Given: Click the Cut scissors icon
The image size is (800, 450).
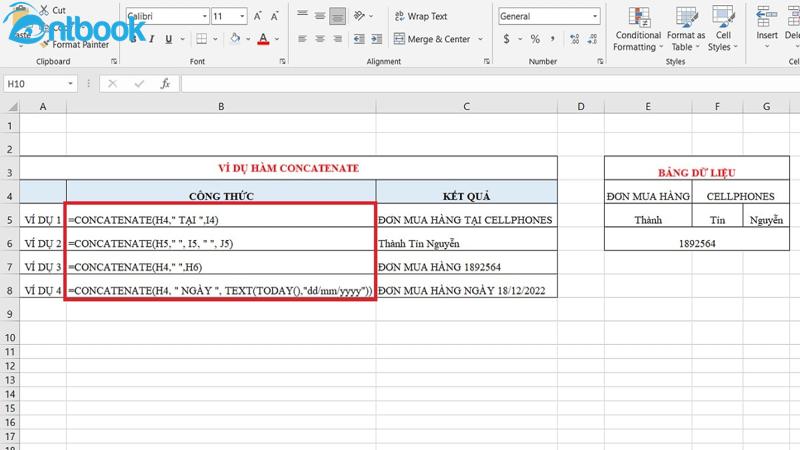Looking at the screenshot, I should (x=44, y=10).
